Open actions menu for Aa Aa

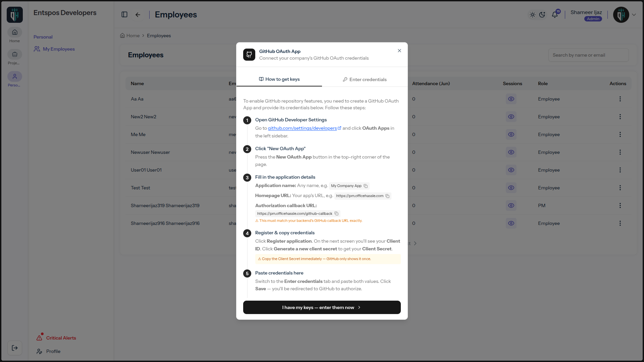(620, 99)
